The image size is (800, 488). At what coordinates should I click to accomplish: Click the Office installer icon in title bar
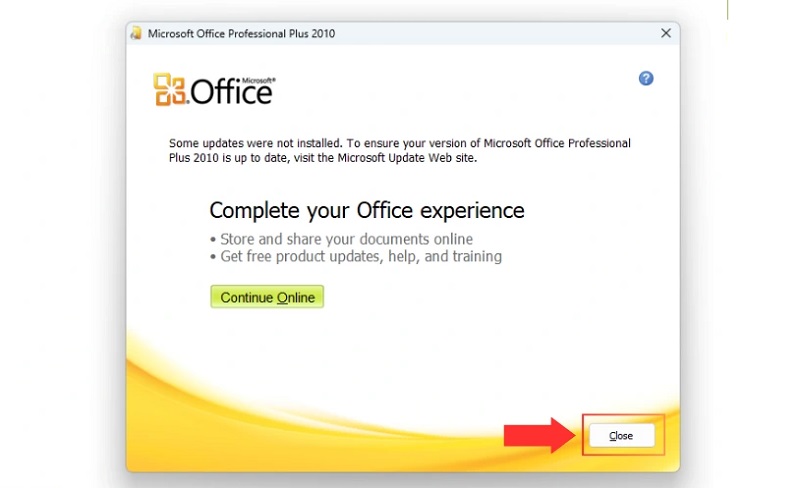[x=136, y=33]
